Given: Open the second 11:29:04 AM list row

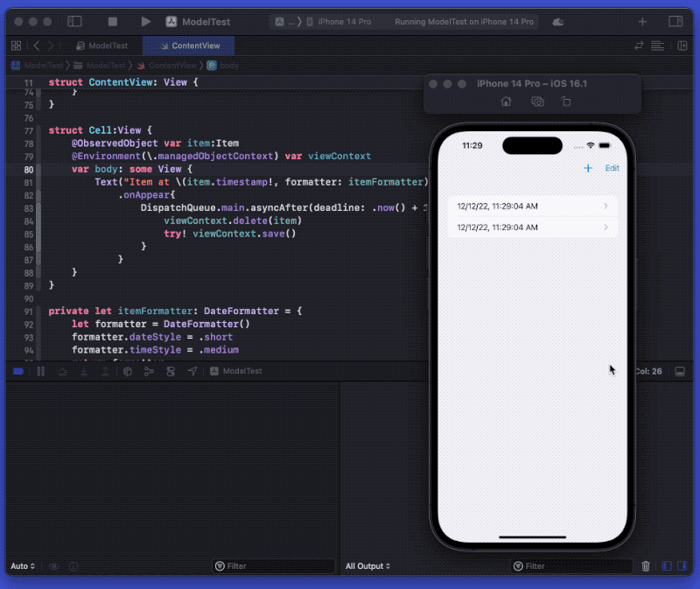Looking at the screenshot, I should coord(533,228).
